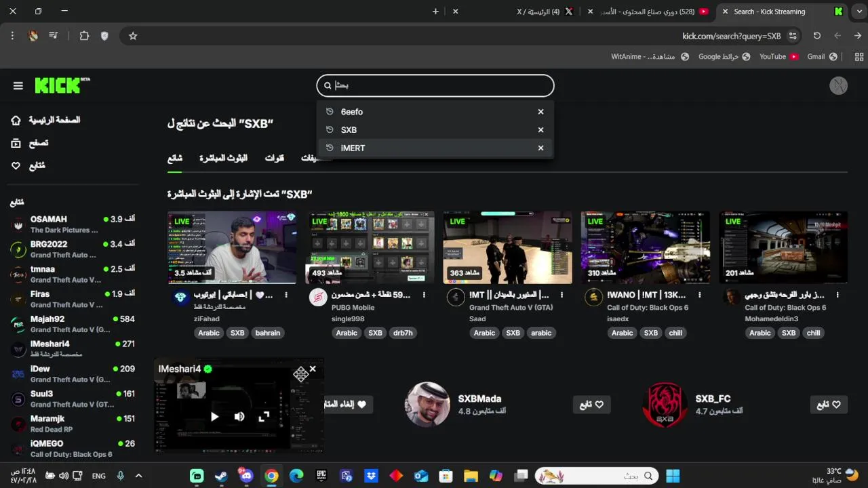868x488 pixels.
Task: Open YouTube bookmark
Action: point(778,57)
